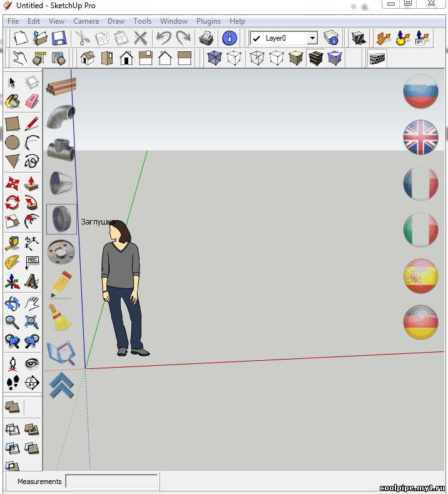Pick the pink Eraser tool
Viewport: 448px width, 494px height.
coord(32,101)
